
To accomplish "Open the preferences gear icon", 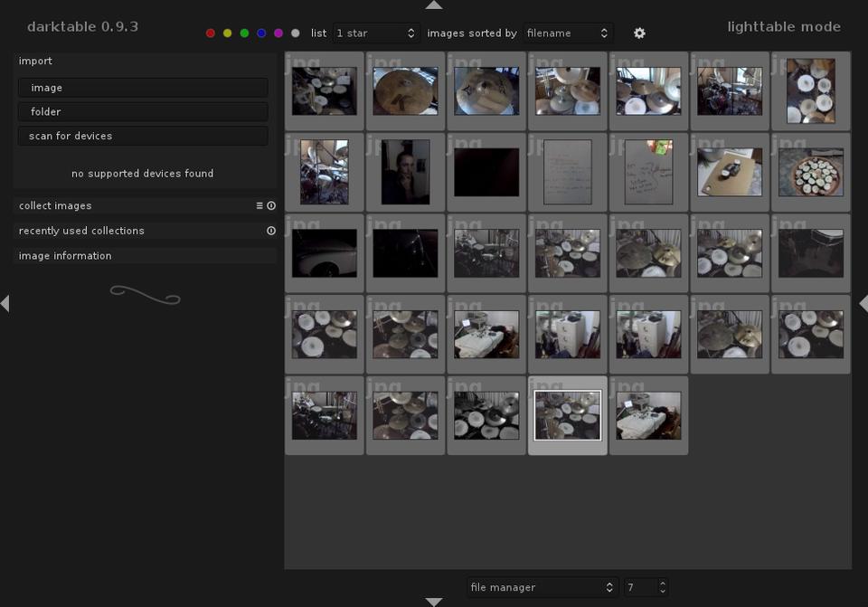I will pyautogui.click(x=639, y=33).
